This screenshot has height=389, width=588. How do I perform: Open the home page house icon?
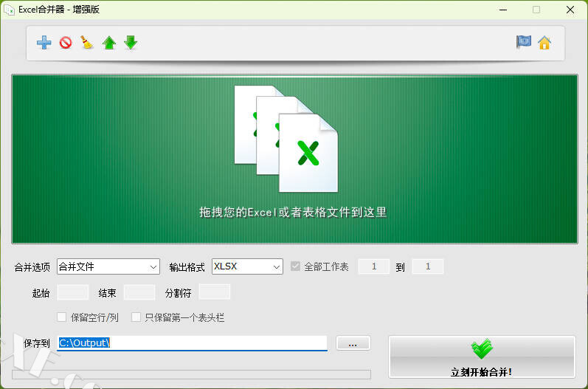(544, 42)
